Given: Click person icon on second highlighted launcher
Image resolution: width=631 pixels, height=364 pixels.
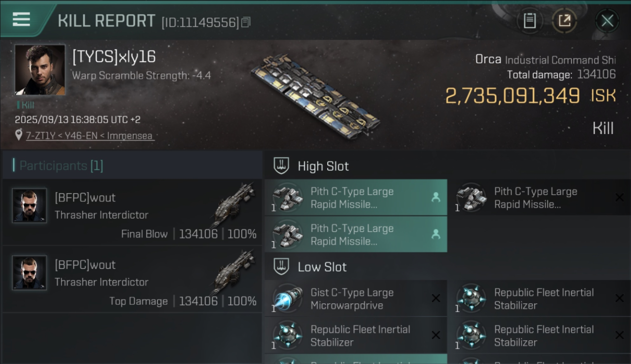Looking at the screenshot, I should click(x=436, y=234).
